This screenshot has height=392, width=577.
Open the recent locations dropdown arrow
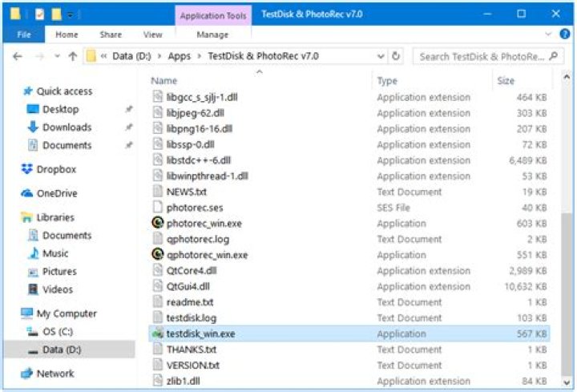56,57
